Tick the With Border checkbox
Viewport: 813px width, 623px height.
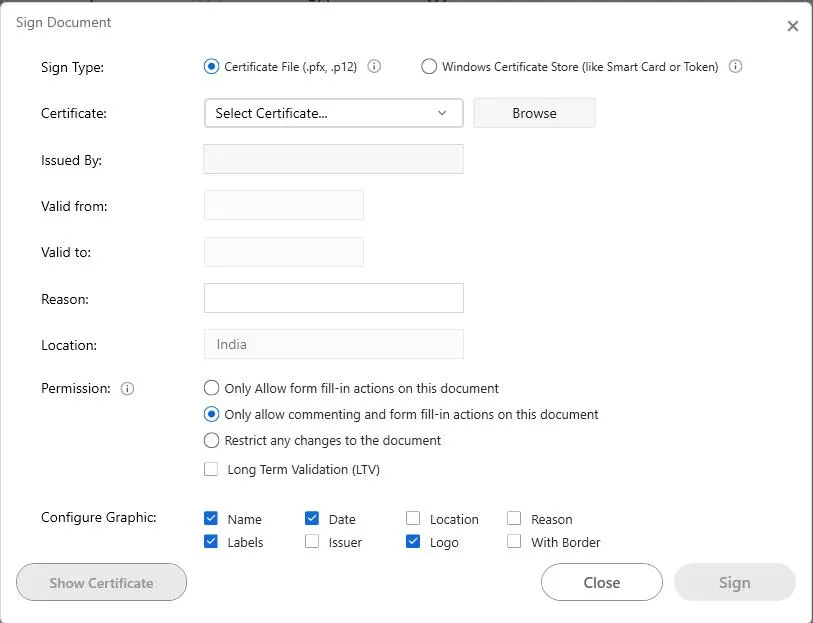[514, 541]
